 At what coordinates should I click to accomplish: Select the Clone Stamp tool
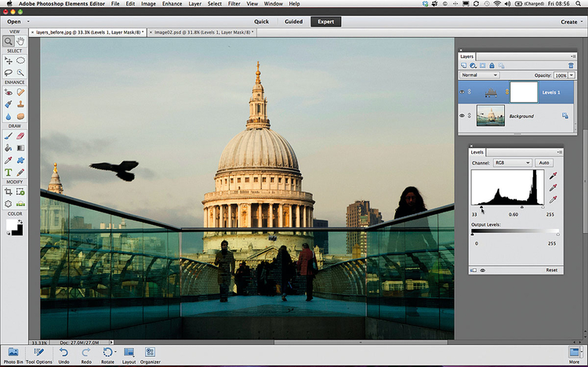20,104
